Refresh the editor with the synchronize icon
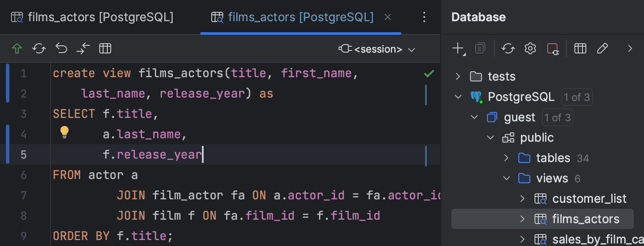 39,48
